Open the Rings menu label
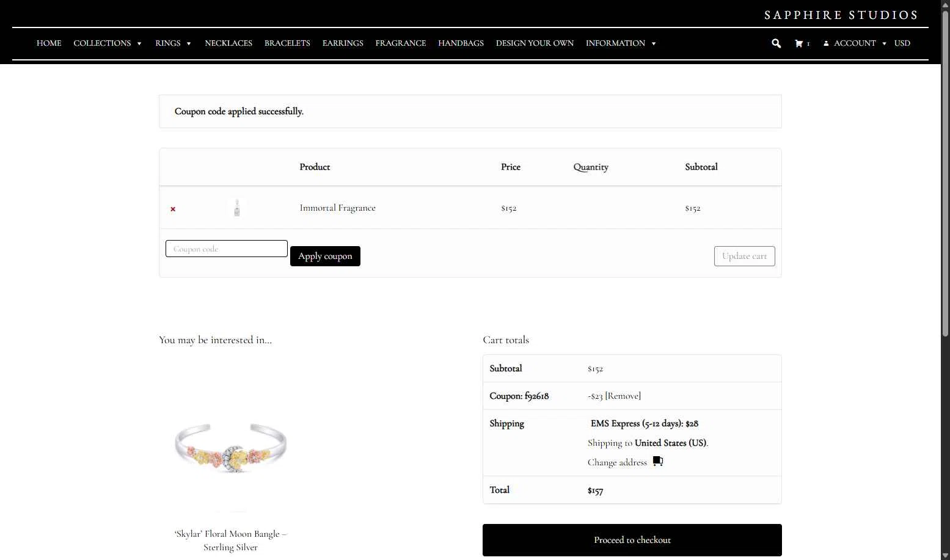Screen dimensions: 950x560 (x=168, y=43)
